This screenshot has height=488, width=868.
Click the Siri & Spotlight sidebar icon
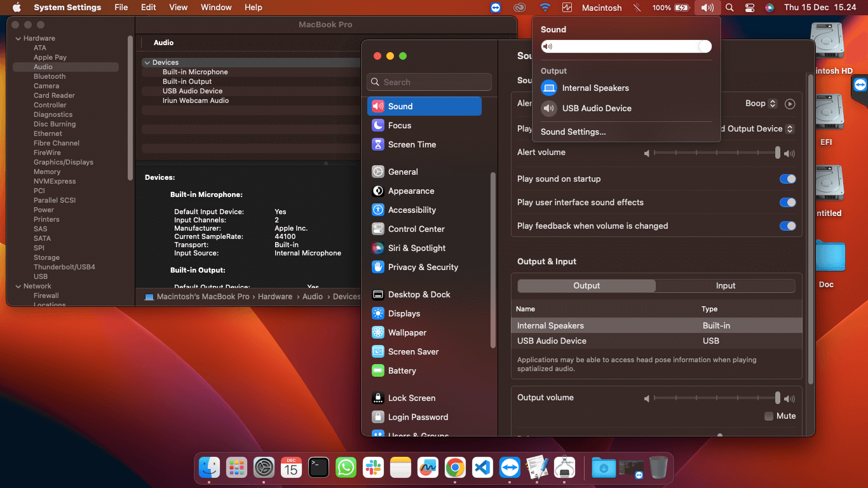(378, 248)
